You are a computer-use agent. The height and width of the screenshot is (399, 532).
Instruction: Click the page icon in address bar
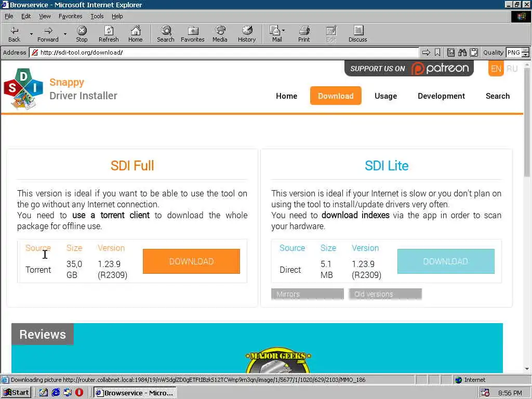(35, 52)
